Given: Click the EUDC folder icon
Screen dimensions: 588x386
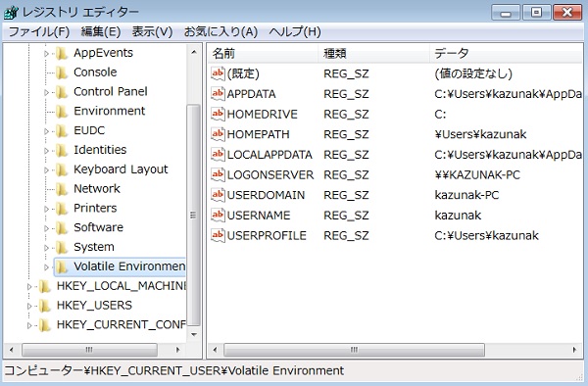Looking at the screenshot, I should point(62,130).
